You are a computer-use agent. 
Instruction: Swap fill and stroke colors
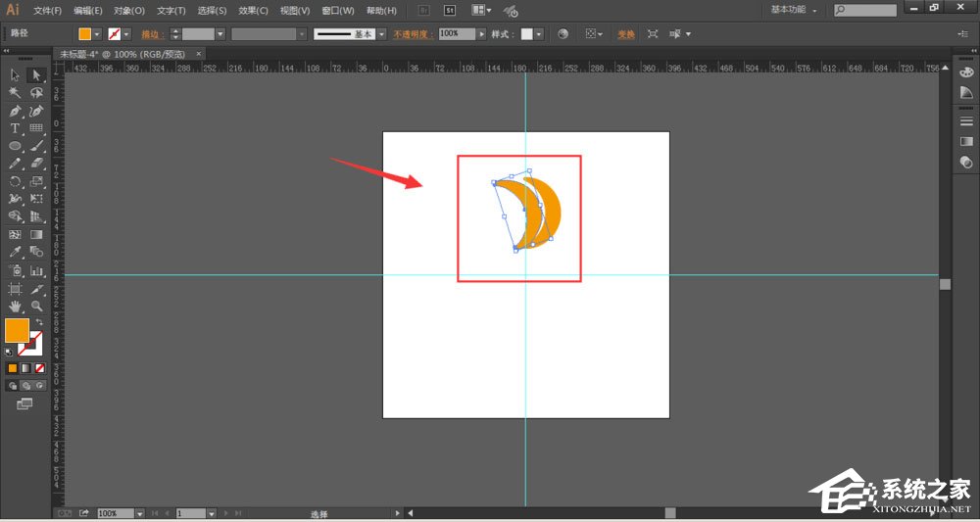(x=39, y=322)
